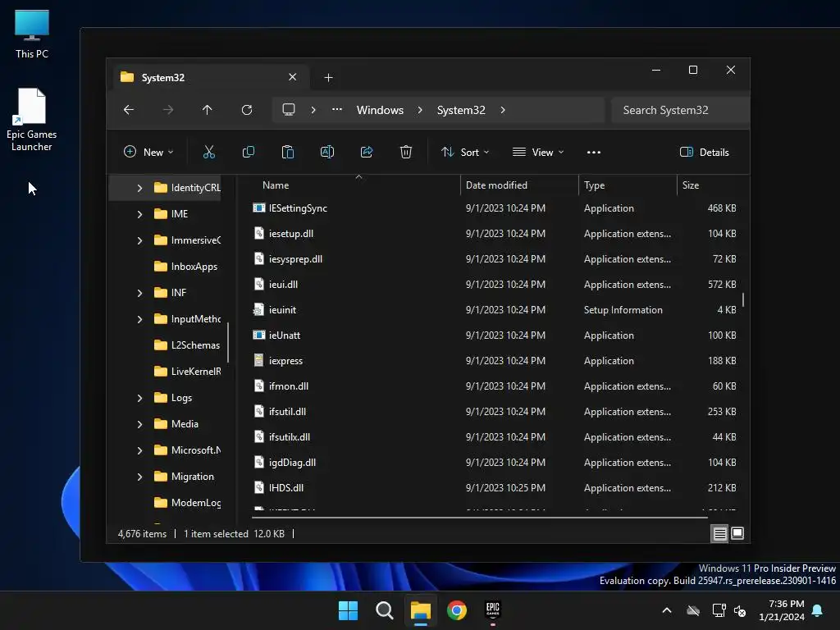The image size is (840, 630).
Task: Go up one folder level arrow
Action: (208, 110)
